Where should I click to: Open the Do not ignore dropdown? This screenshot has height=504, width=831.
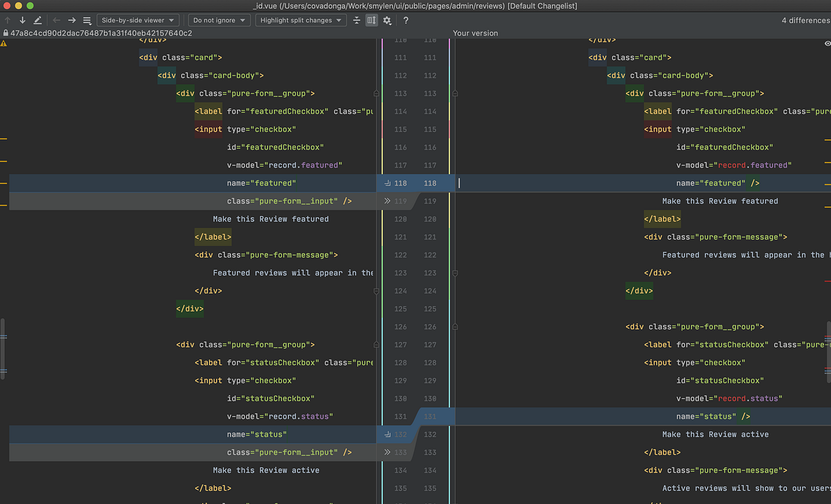tap(219, 20)
